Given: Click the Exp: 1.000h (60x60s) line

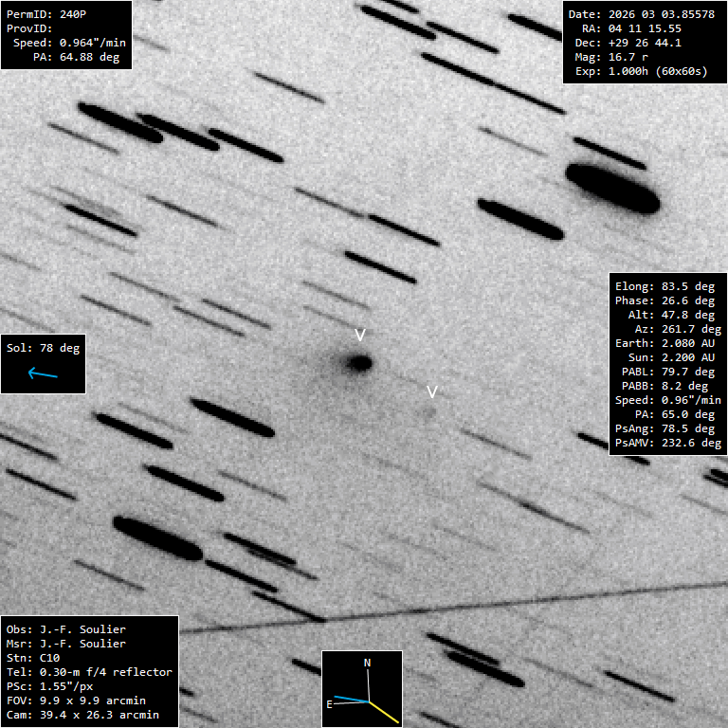Looking at the screenshot, I should (642, 71).
